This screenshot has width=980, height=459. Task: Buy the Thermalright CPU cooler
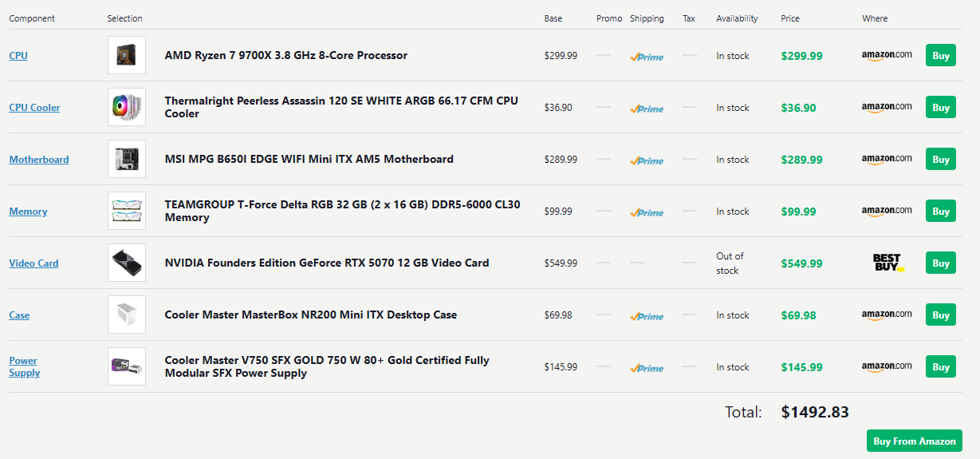(941, 108)
